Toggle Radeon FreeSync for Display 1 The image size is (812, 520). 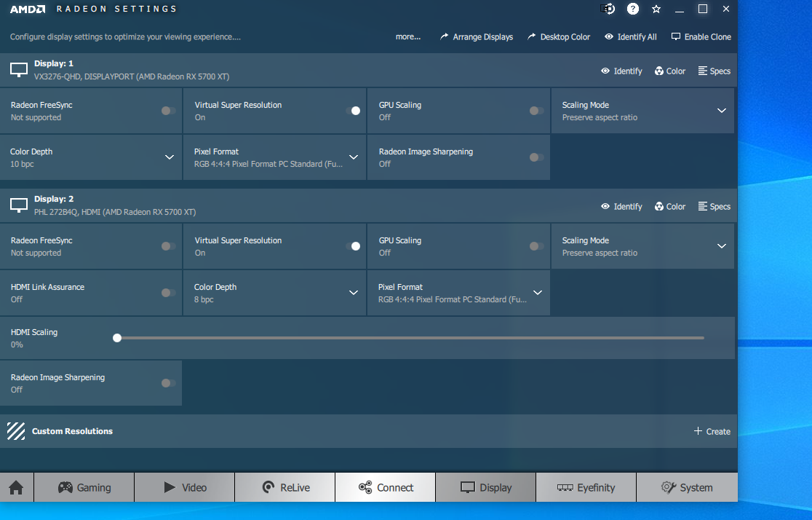(168, 111)
